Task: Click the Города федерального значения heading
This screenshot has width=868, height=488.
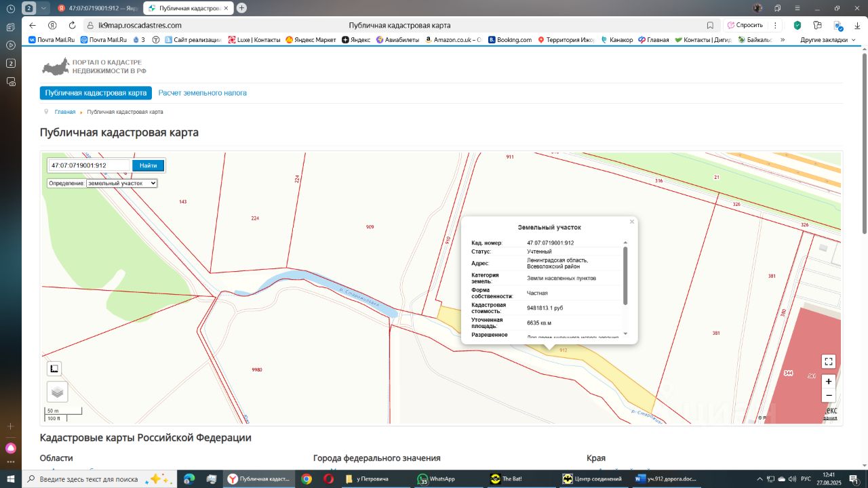Action: [377, 458]
